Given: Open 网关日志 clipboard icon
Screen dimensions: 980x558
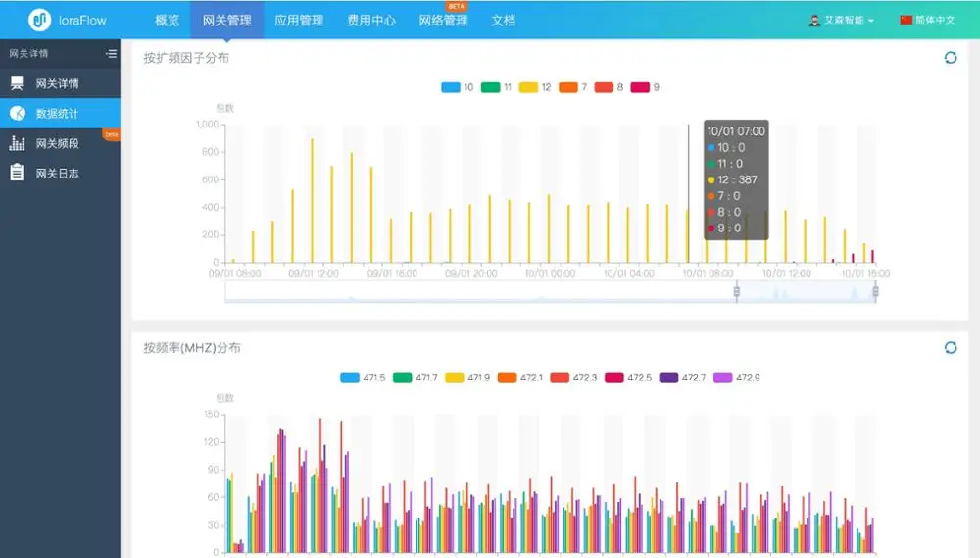Looking at the screenshot, I should (17, 172).
